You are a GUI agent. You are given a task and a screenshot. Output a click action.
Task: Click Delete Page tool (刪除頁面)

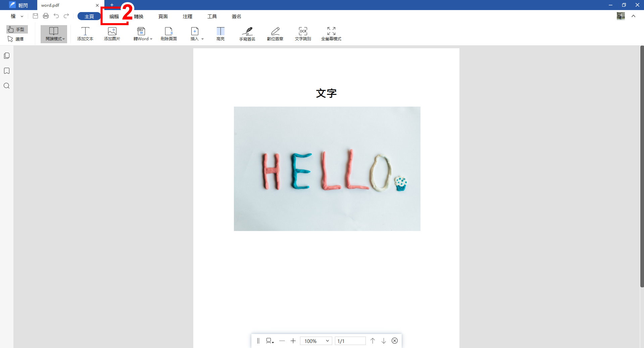point(169,34)
